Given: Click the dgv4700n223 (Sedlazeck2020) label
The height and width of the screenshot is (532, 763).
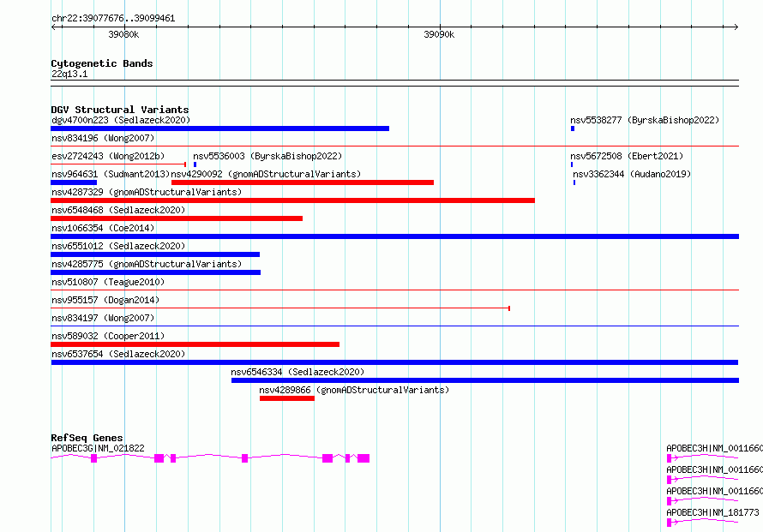Looking at the screenshot, I should tap(121, 120).
